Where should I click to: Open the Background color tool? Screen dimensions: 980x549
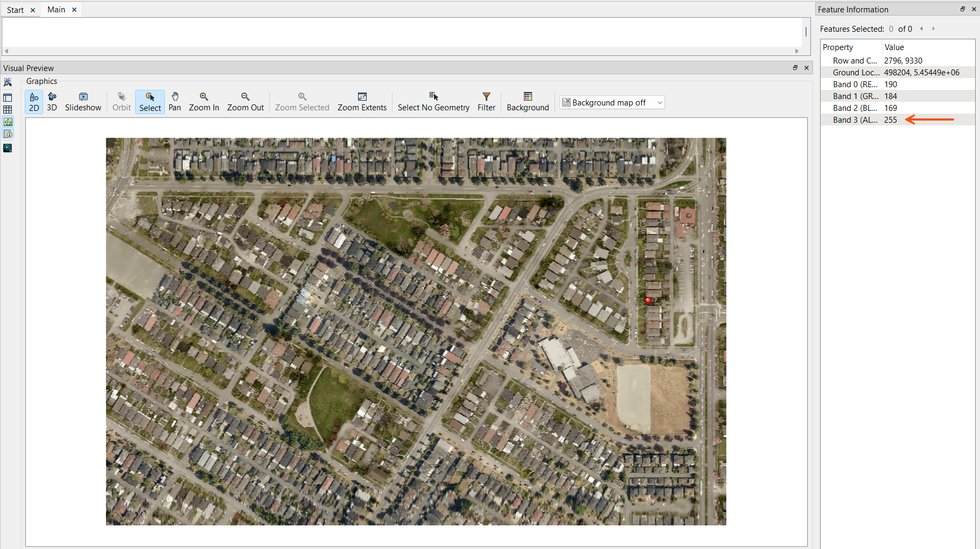click(528, 102)
